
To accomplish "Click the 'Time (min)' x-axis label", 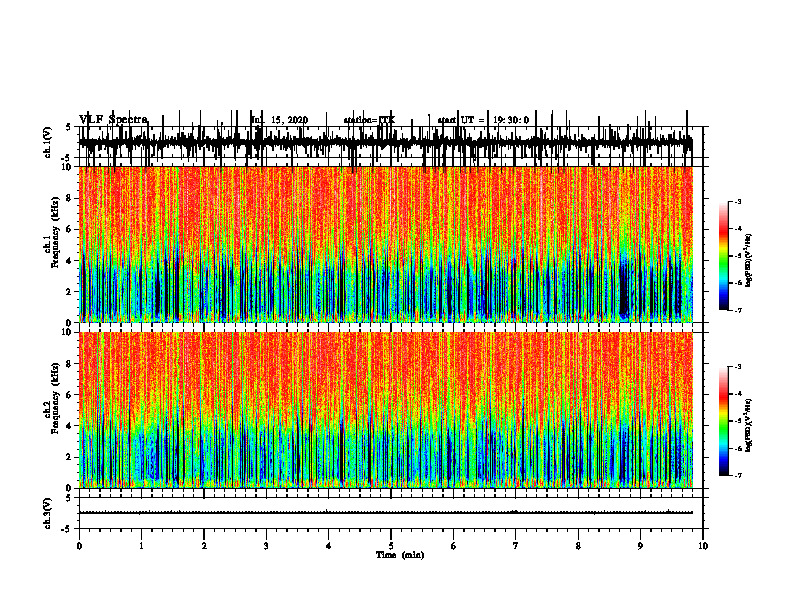I will tap(400, 555).
